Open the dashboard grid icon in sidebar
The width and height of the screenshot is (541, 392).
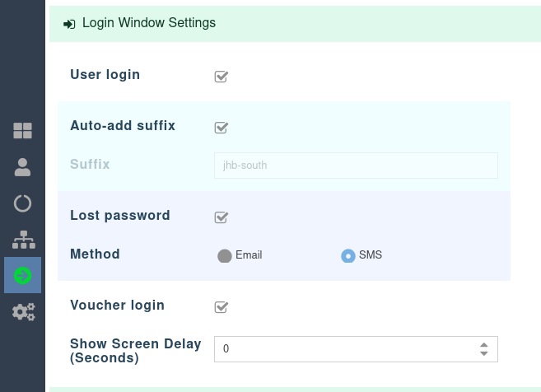(23, 130)
